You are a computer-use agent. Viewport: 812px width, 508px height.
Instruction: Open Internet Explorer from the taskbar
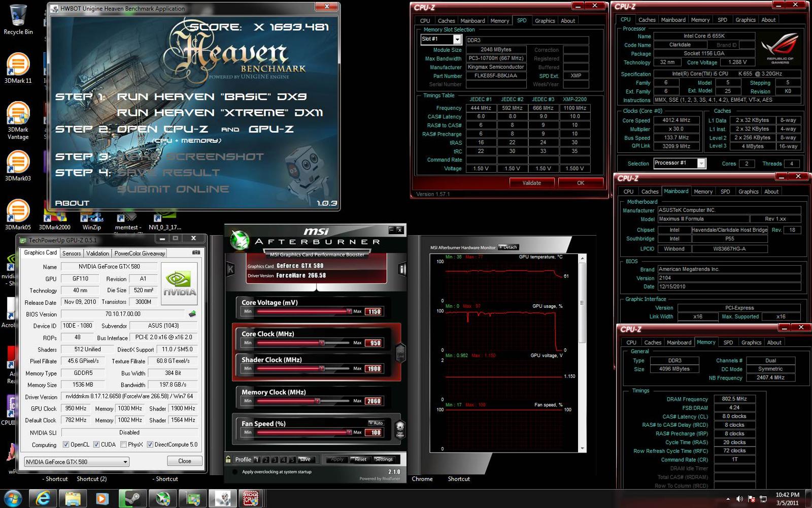[x=43, y=498]
